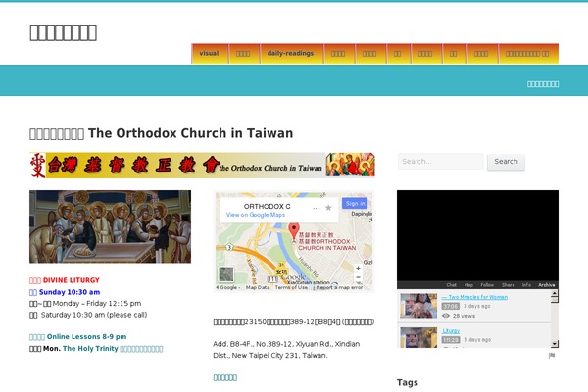Viewport: 588px width, 392px height.
Task: Open the daily-readings menu tab
Action: (291, 53)
